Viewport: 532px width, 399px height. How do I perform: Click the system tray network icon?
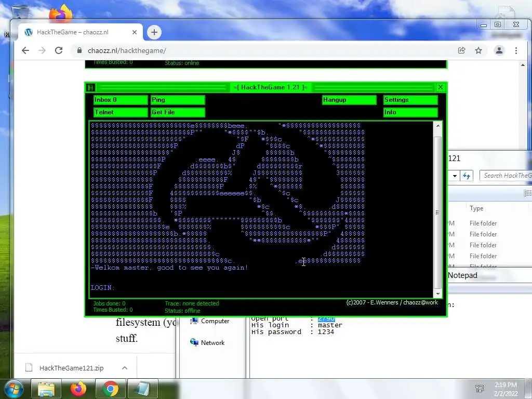[480, 389]
